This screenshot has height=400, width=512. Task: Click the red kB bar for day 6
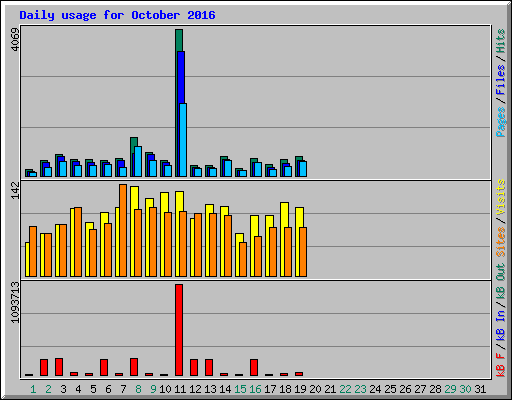coord(104,368)
